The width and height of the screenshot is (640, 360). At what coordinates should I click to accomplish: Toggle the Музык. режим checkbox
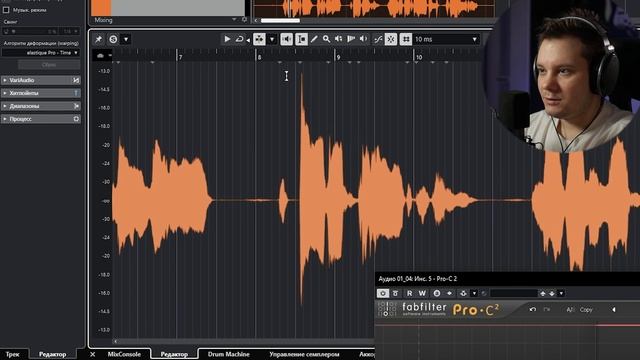(x=6, y=10)
